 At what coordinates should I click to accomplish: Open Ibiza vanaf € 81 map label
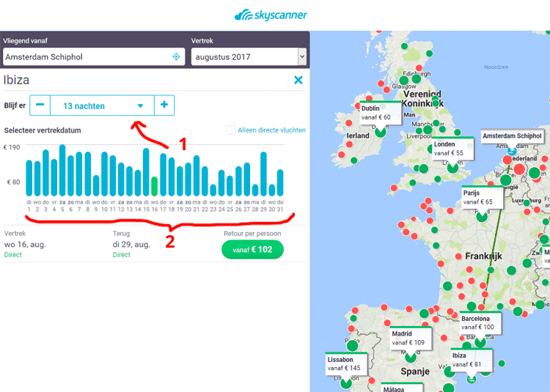[472, 360]
